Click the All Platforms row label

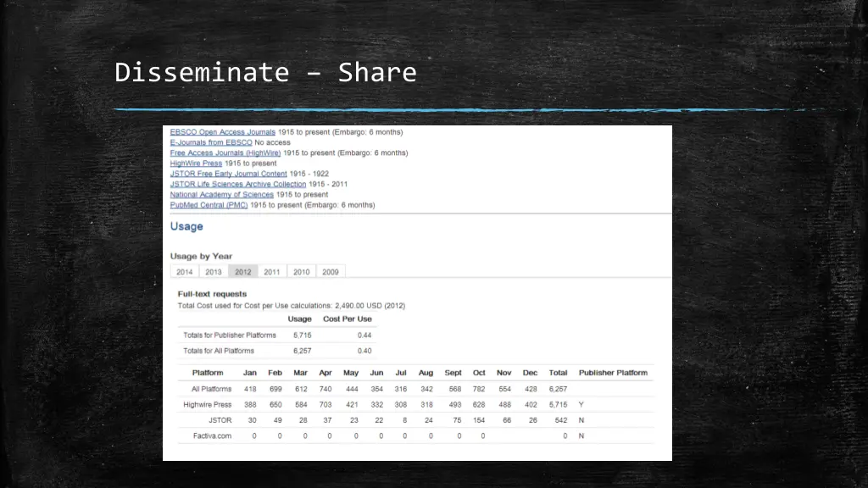click(211, 389)
